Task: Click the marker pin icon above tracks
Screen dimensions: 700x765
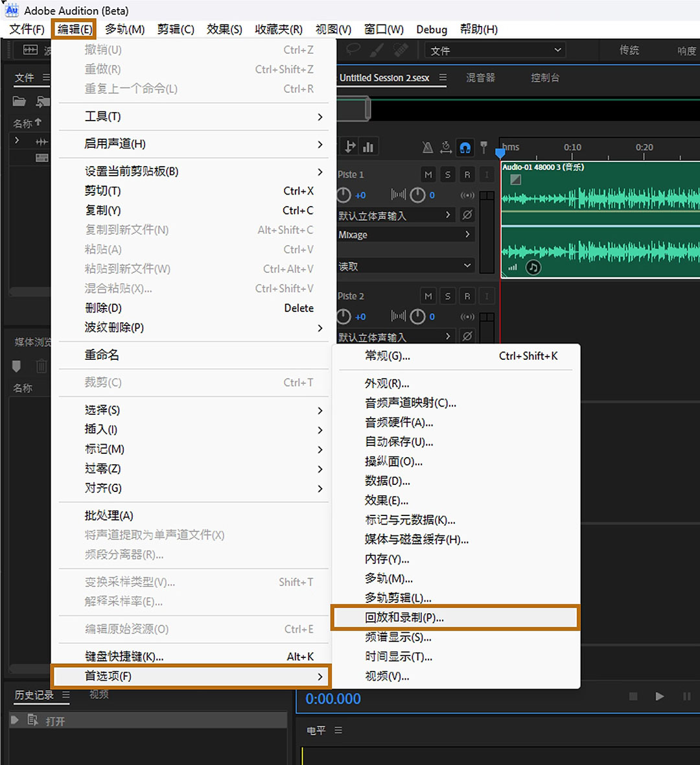Action: point(484,147)
